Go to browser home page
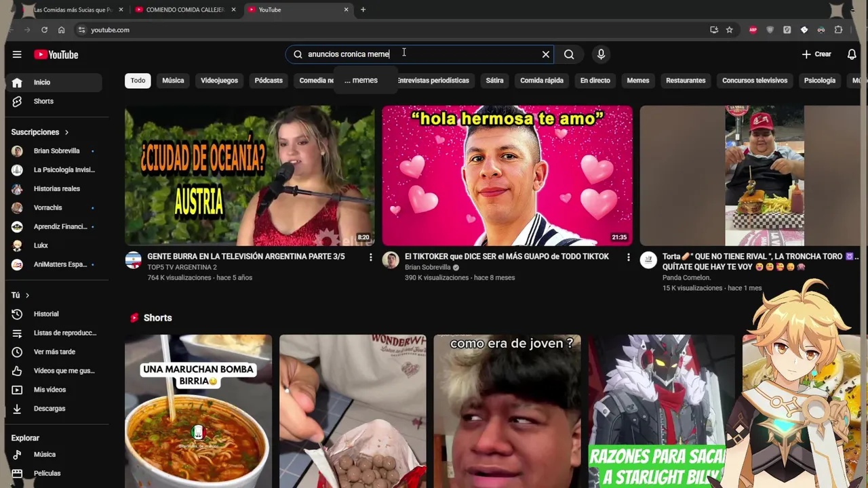The height and width of the screenshot is (488, 868). tap(61, 30)
